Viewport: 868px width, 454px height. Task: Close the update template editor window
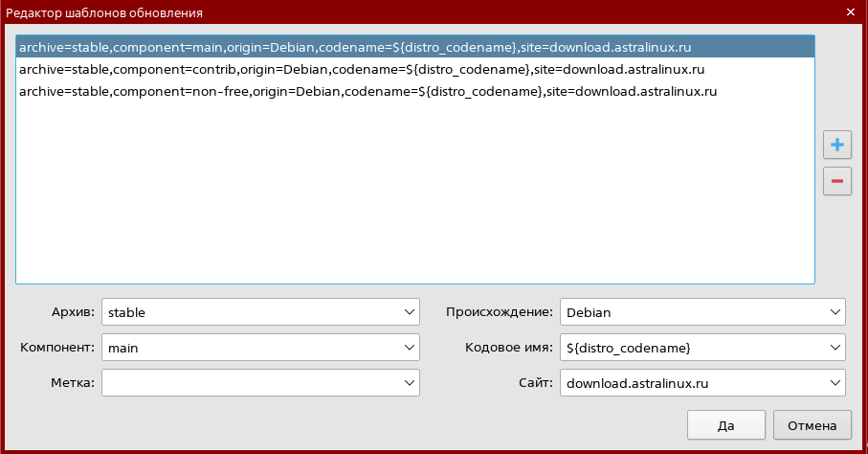851,12
